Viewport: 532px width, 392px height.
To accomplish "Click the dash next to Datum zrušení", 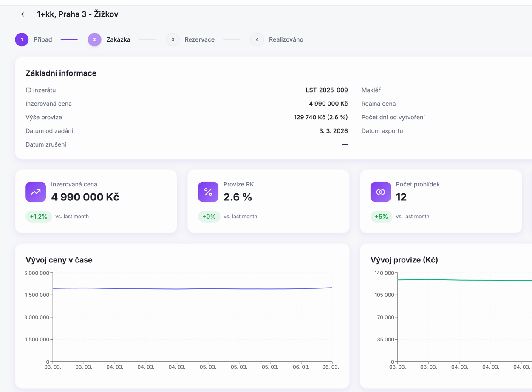I will coord(345,144).
